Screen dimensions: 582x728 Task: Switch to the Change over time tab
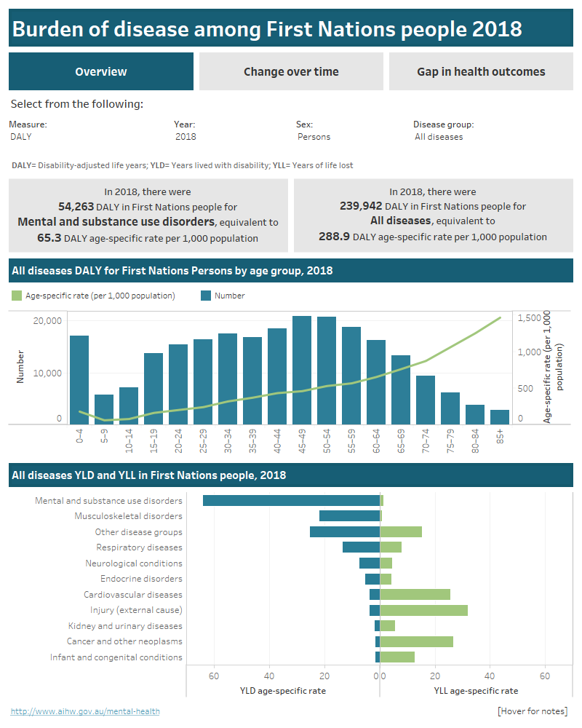point(290,71)
